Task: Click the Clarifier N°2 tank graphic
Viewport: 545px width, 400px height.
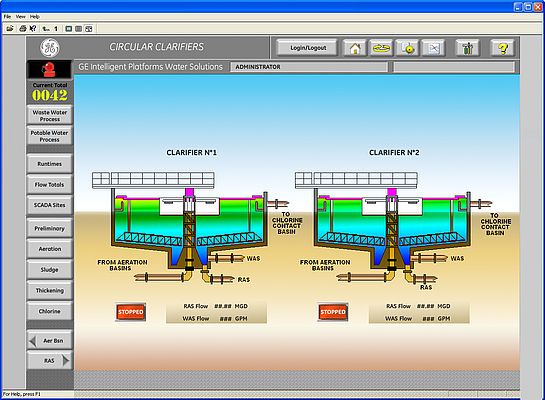Action: tap(392, 229)
